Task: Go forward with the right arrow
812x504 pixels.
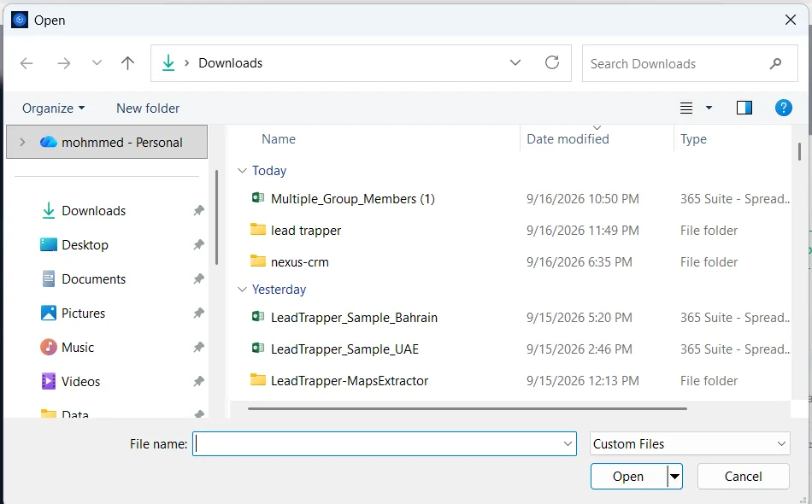Action: point(64,63)
